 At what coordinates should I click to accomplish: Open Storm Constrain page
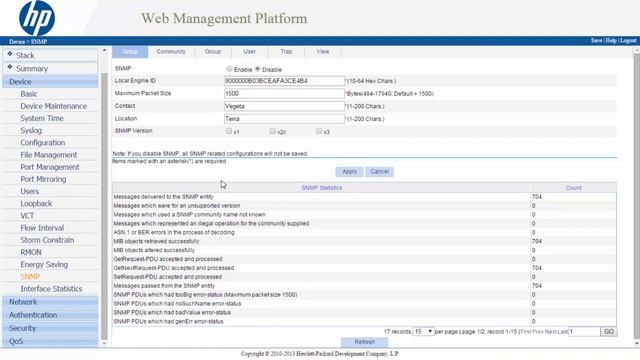pyautogui.click(x=47, y=240)
